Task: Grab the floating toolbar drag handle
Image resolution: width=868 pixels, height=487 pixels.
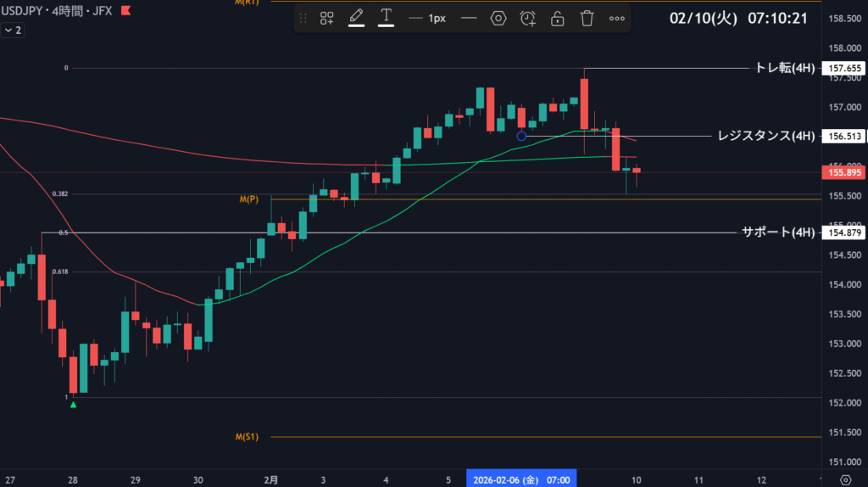Action: click(x=303, y=19)
